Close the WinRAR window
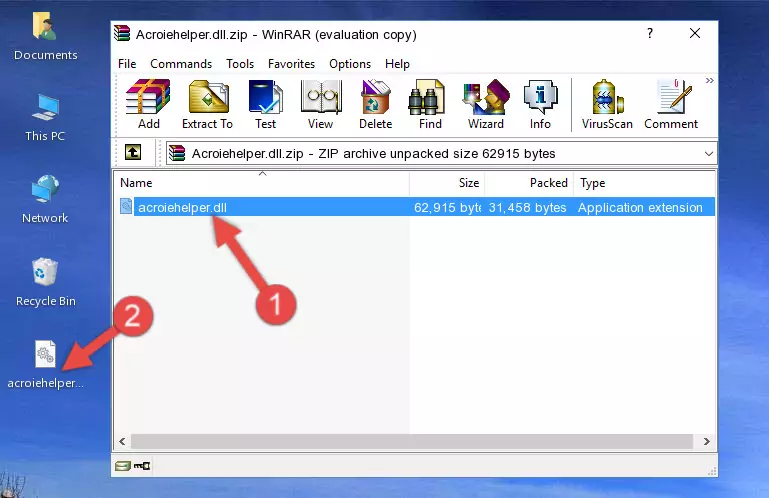 695,33
